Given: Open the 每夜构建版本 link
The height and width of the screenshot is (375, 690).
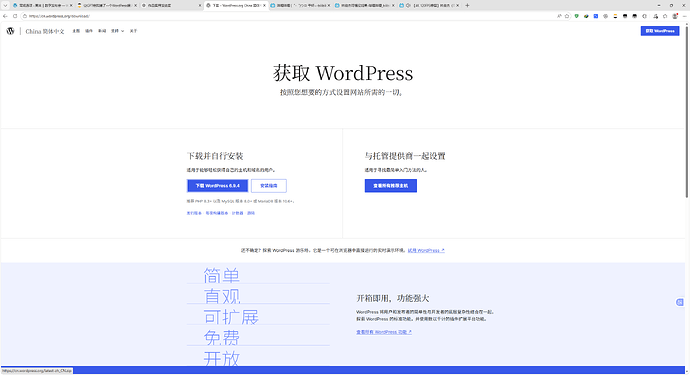Looking at the screenshot, I should point(217,213).
